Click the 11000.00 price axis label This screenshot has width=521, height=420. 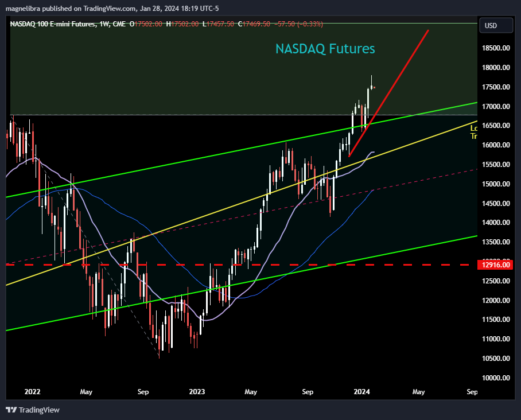click(x=496, y=339)
